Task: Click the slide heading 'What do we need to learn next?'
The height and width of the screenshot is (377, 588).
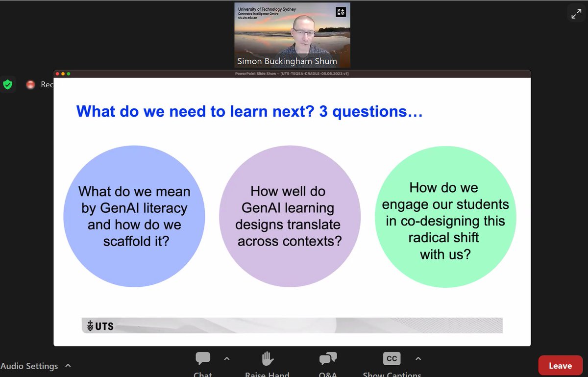Action: pyautogui.click(x=195, y=111)
